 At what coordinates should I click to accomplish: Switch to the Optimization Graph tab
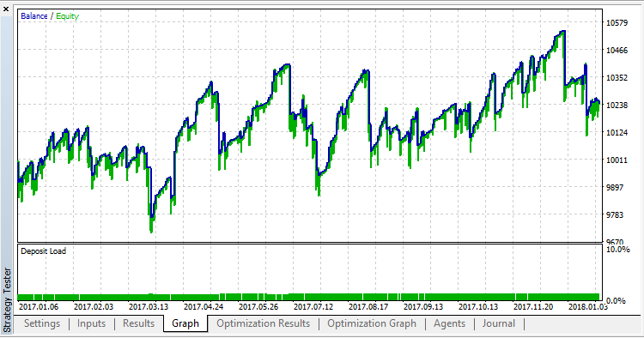tap(372, 323)
